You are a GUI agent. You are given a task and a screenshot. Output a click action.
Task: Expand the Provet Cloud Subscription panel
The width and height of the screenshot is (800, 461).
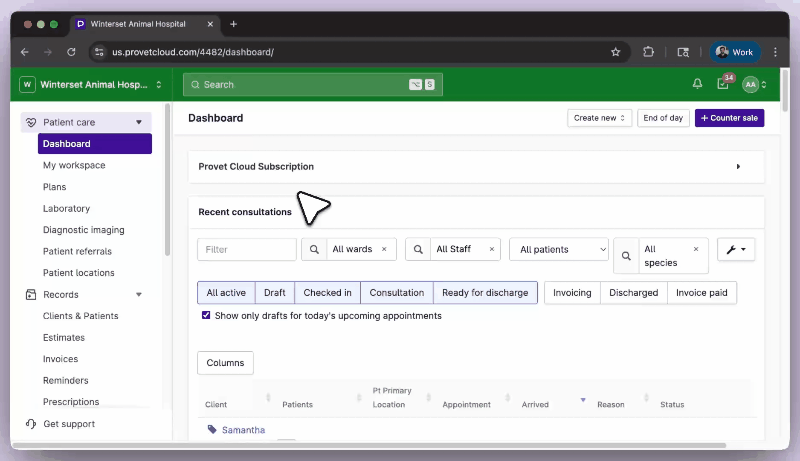tap(738, 167)
